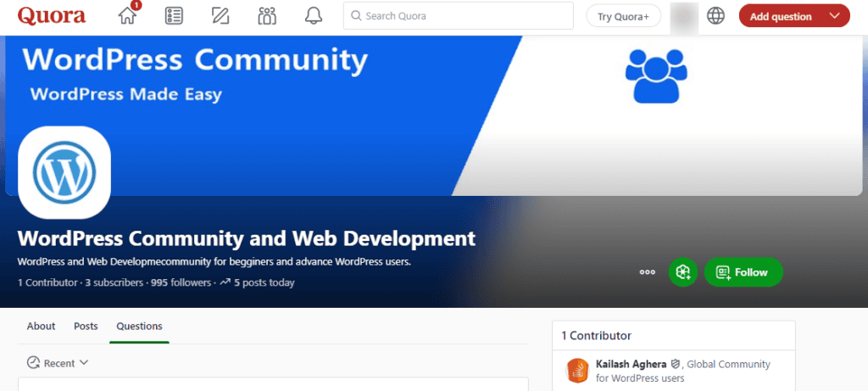
Task: Open Kailash Aghera's profile link
Action: coord(632,364)
